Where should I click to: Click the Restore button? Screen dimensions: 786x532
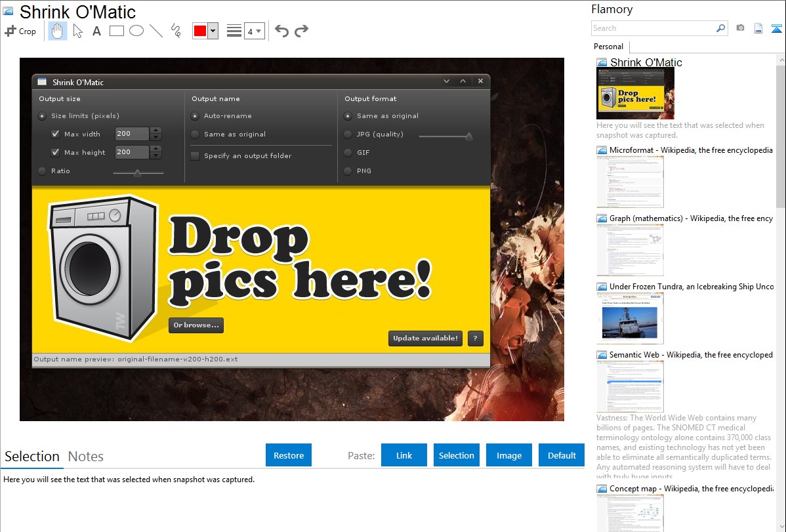click(x=289, y=455)
